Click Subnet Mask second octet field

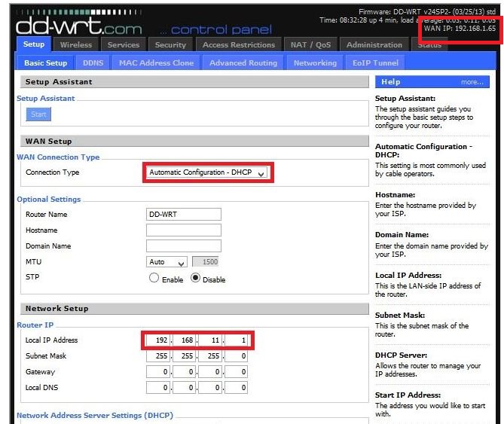click(184, 356)
